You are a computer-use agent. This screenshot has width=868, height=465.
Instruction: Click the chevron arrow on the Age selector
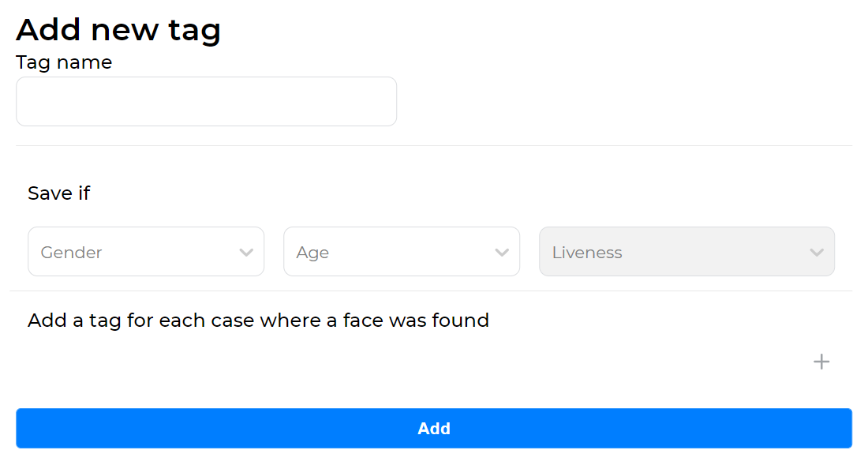[x=502, y=251]
